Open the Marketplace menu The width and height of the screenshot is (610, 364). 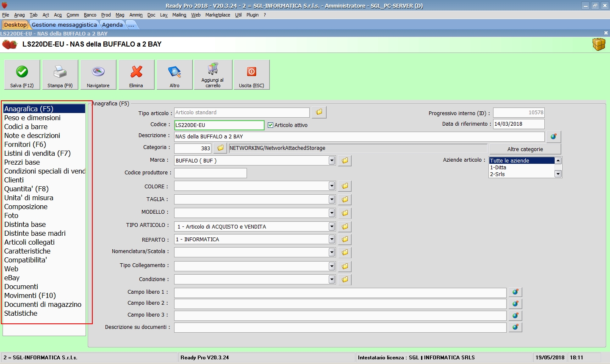coord(218,15)
